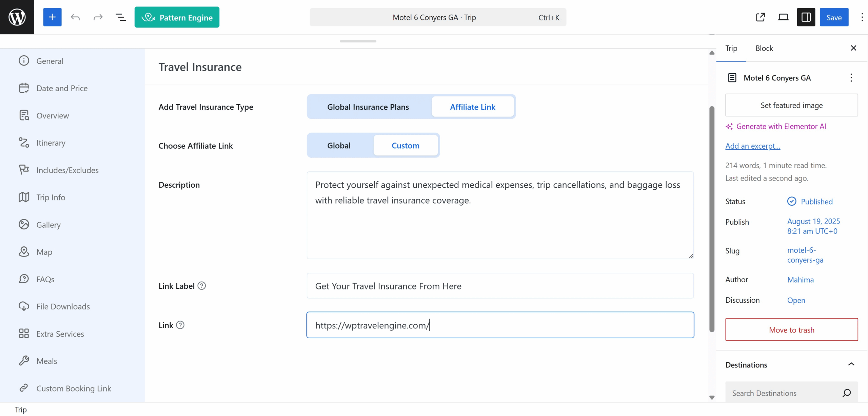Switch affiliate link choice to Global
868x416 pixels.
tap(339, 146)
